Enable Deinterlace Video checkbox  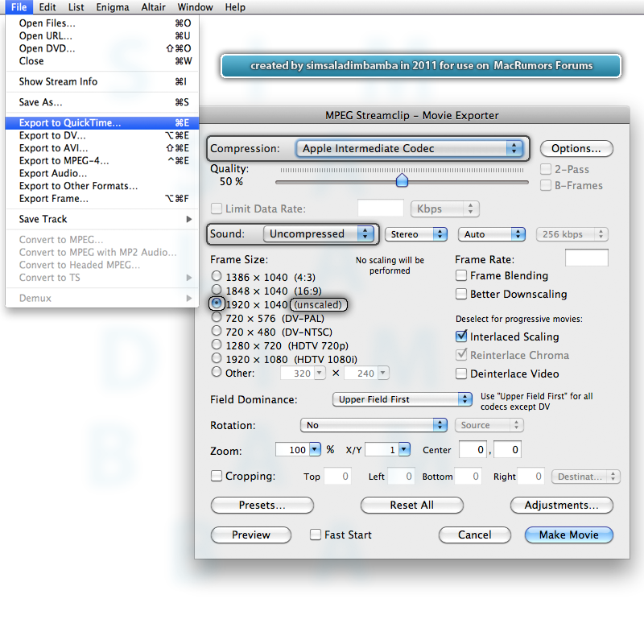click(x=461, y=374)
